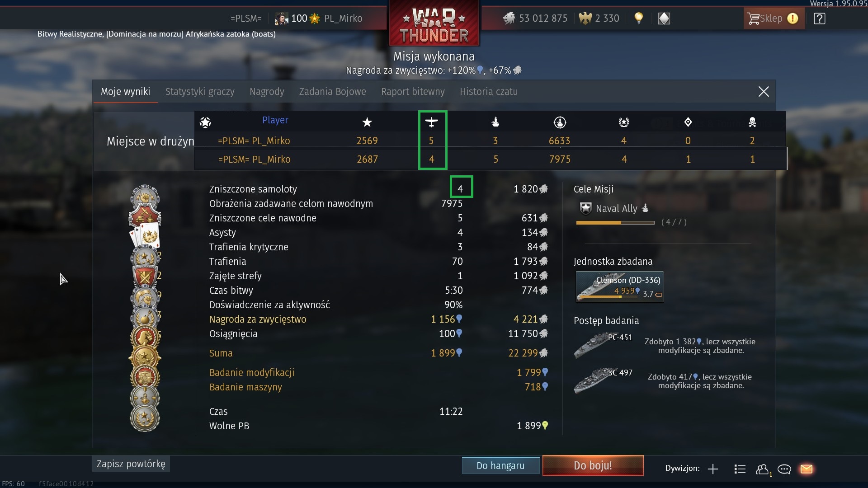This screenshot has width=868, height=488.
Task: Click Zapisz powtórkę button
Action: pos(131,464)
